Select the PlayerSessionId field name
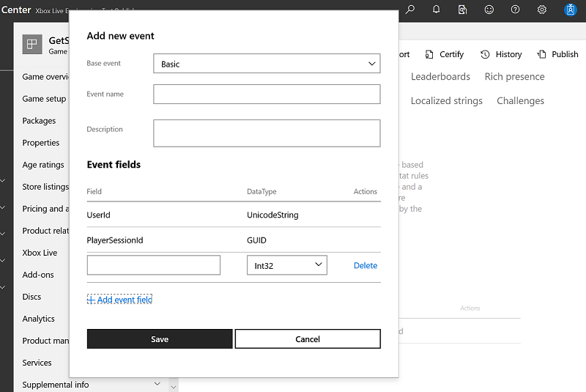The image size is (586, 392). click(115, 240)
